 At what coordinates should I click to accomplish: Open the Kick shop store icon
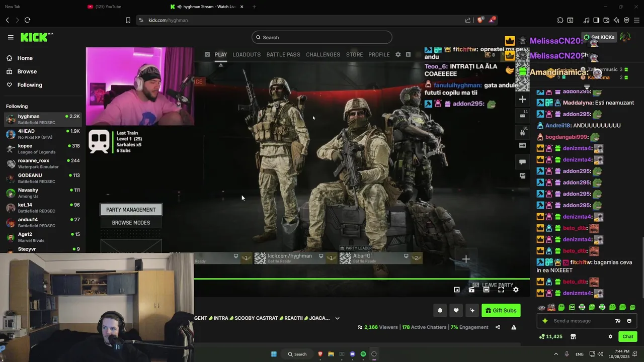[573, 336]
